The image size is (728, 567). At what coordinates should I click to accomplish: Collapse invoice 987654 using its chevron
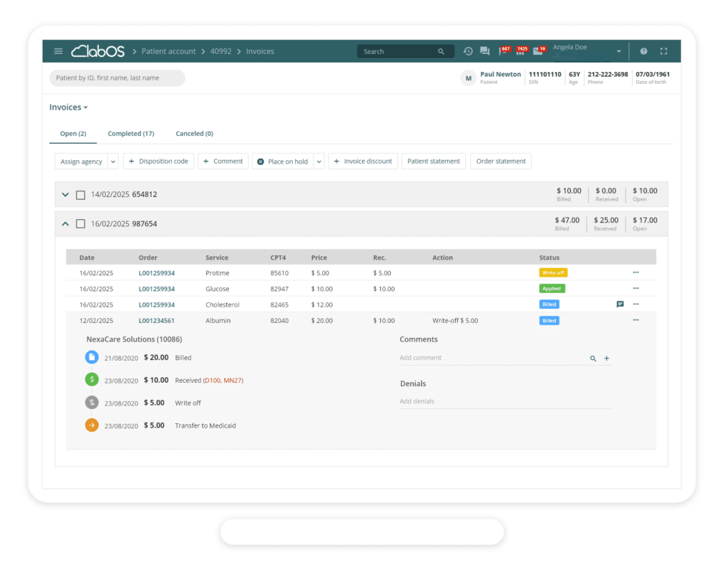(65, 223)
